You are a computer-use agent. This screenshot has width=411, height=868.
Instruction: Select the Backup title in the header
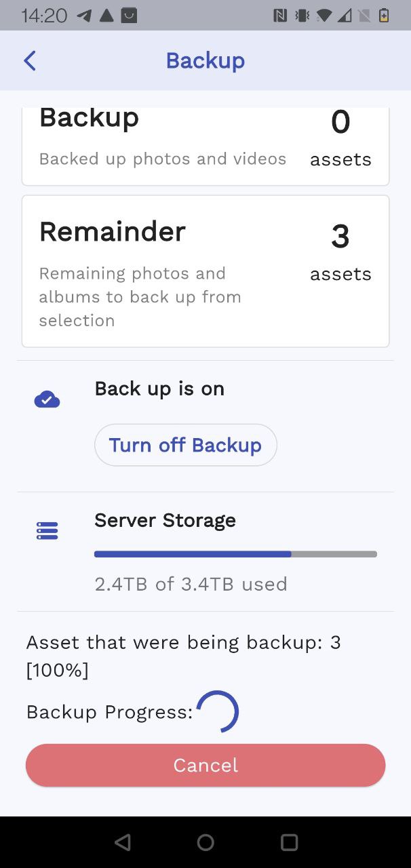click(x=206, y=60)
